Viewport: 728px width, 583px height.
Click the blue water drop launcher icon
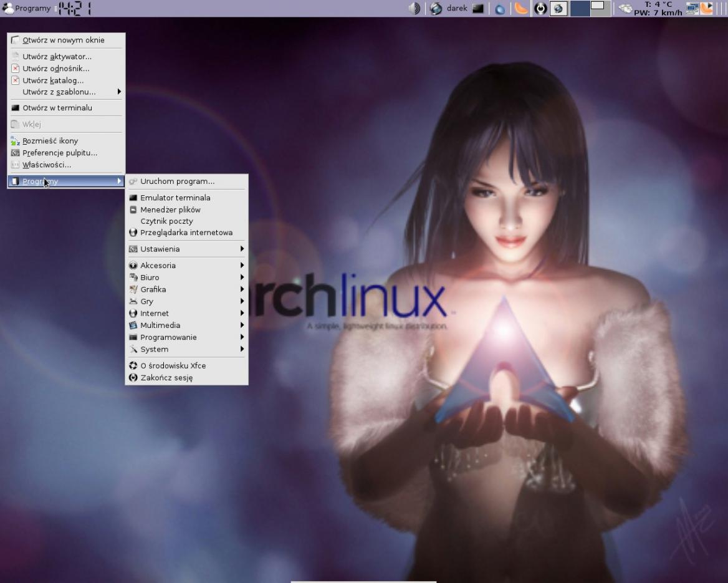coord(500,9)
